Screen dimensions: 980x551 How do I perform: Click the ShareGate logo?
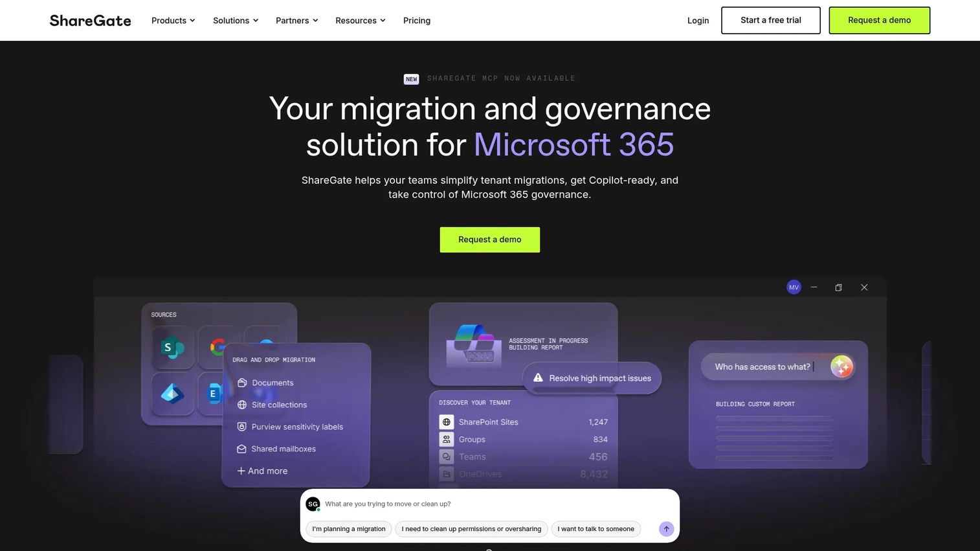click(91, 21)
